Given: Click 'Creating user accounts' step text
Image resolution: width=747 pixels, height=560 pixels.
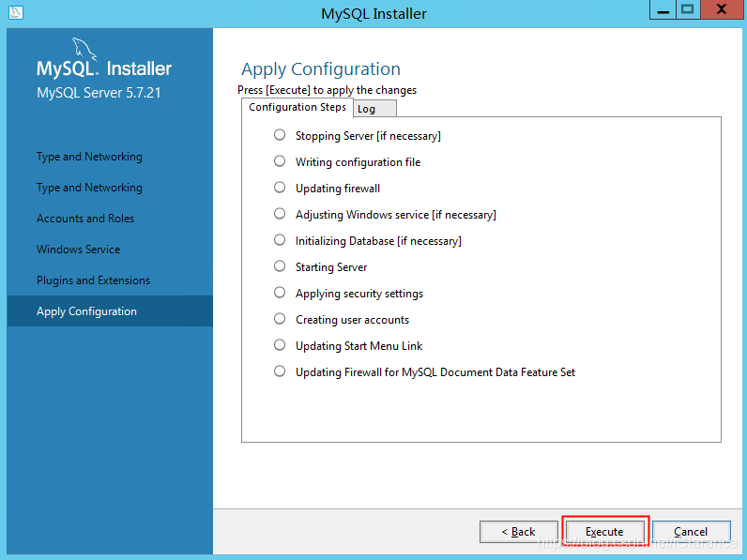Looking at the screenshot, I should coord(352,320).
